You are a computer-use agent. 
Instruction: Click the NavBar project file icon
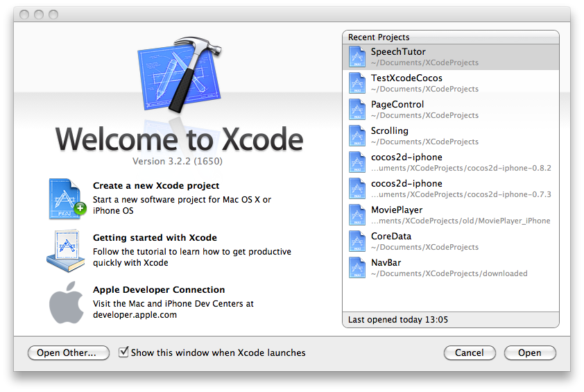(x=357, y=268)
